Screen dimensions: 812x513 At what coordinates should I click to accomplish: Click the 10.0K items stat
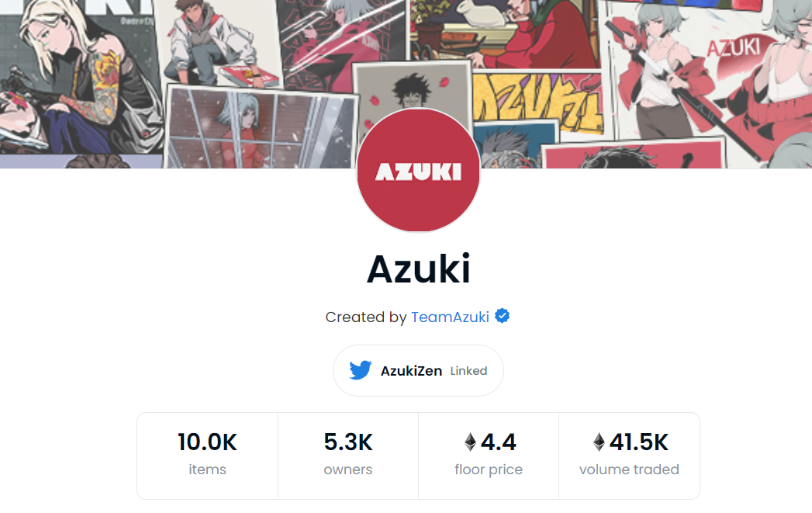208,456
